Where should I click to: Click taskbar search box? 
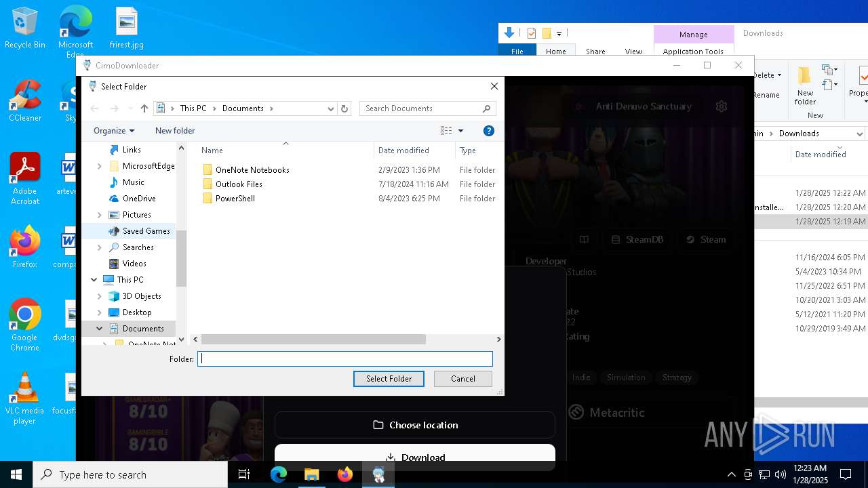pos(130,474)
